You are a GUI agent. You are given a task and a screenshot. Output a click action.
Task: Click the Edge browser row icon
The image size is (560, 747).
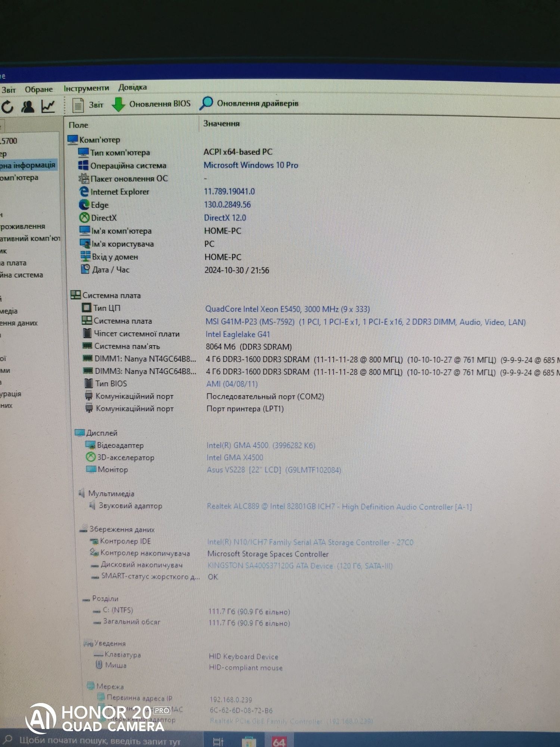coord(84,205)
